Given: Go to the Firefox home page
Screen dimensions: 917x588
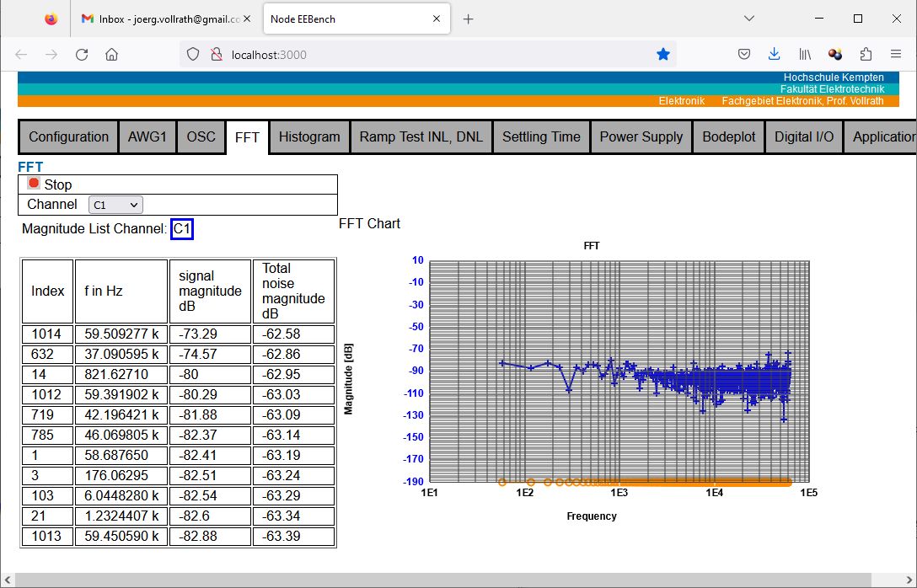Looking at the screenshot, I should [111, 55].
